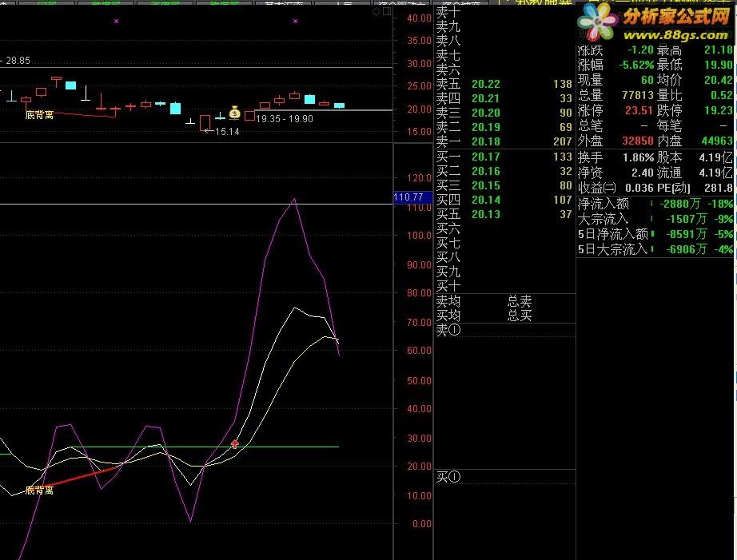Viewport: 737px width, 560px height.
Task: Select sell-two price 20.19
Action: coord(486,127)
